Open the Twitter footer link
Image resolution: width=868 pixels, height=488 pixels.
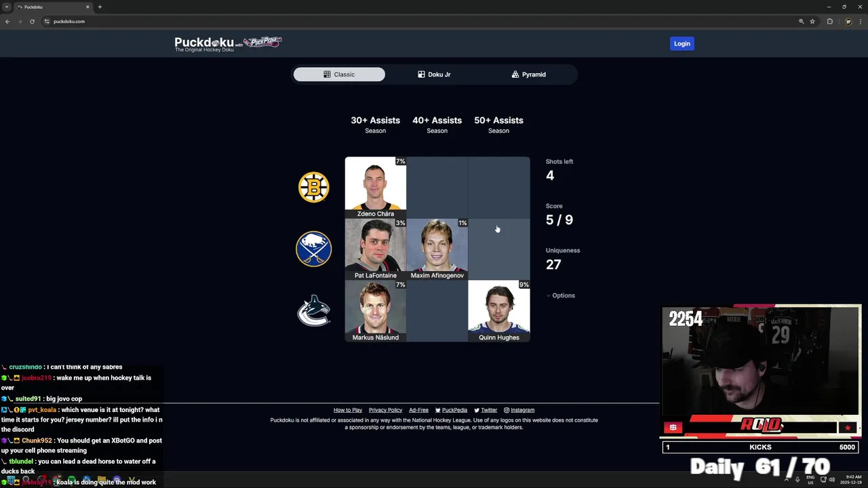(486, 410)
